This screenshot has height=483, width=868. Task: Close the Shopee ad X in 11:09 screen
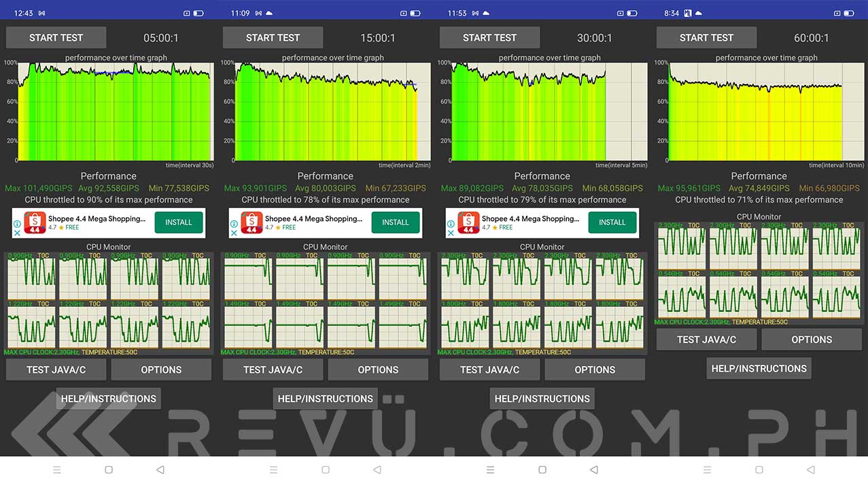click(234, 232)
